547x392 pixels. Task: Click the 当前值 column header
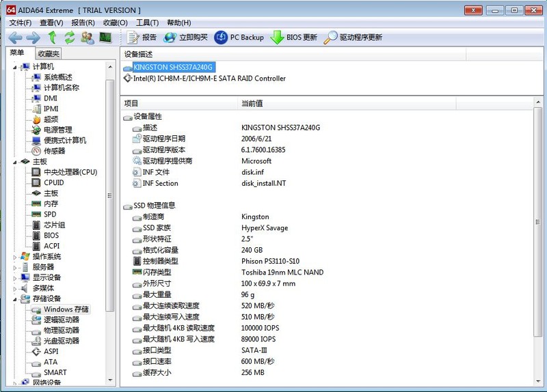[x=347, y=104]
